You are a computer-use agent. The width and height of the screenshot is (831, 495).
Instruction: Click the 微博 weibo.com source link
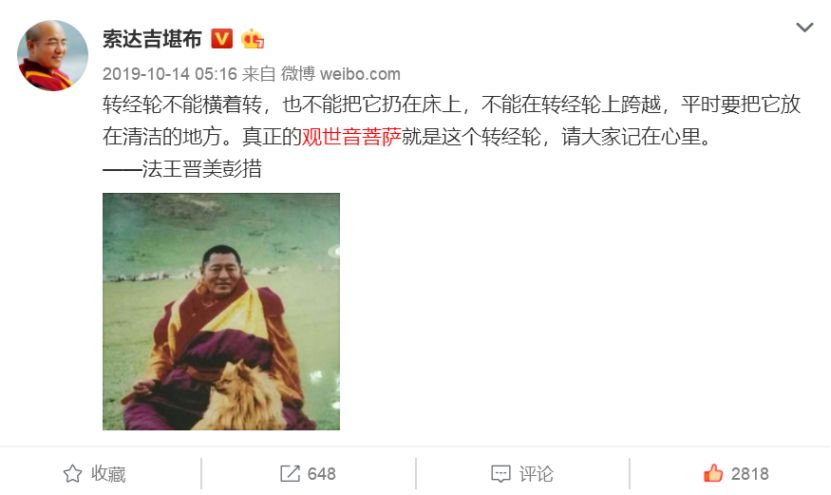[340, 74]
